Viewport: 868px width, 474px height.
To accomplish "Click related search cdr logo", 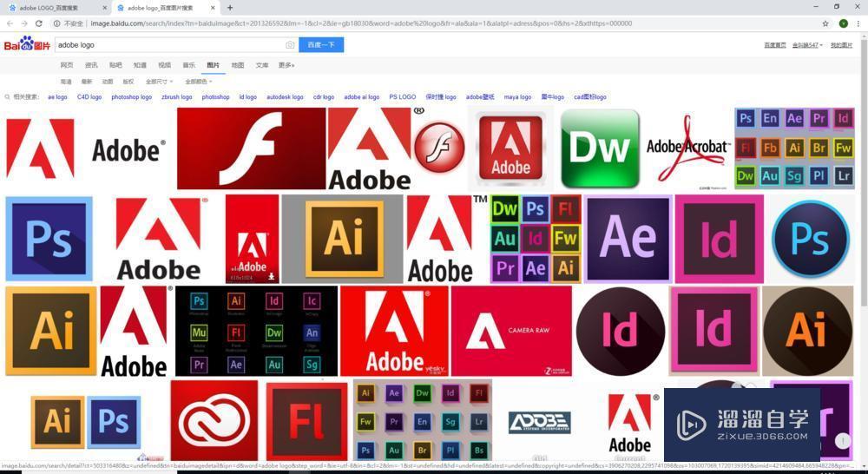I will [324, 97].
